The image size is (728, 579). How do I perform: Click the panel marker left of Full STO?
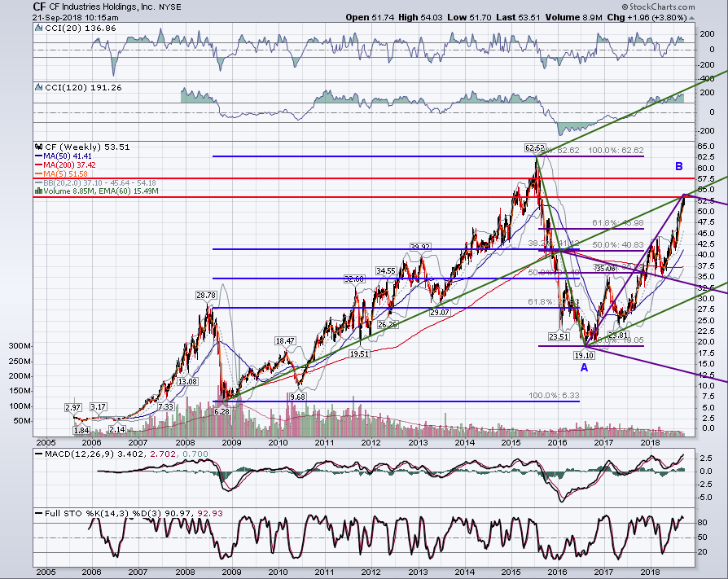click(x=39, y=514)
